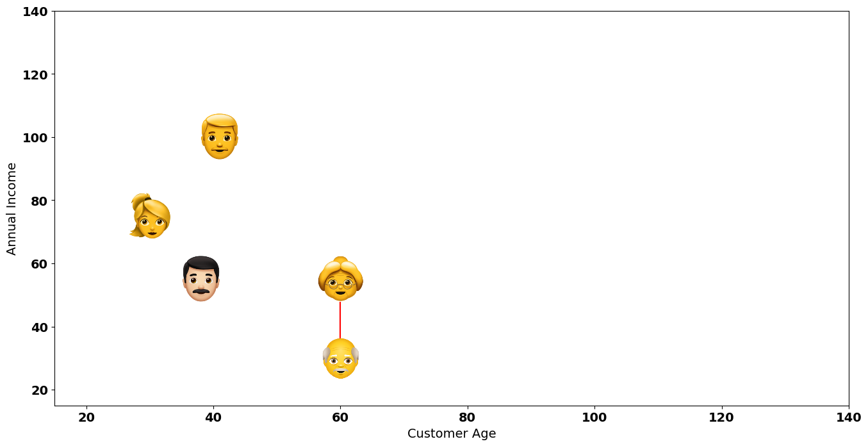Viewport: 868px width, 446px height.
Task: Click the black-haired mustache man emoji
Action: tap(201, 279)
